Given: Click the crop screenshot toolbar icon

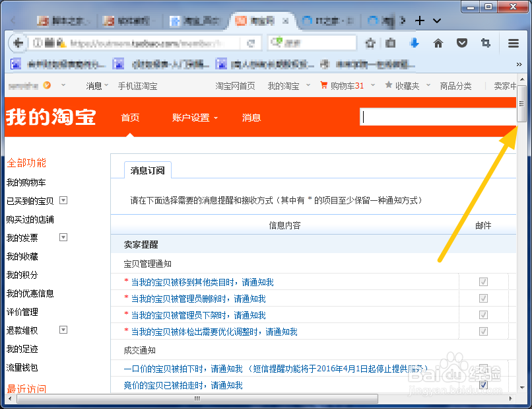Looking at the screenshot, I should tap(486, 43).
